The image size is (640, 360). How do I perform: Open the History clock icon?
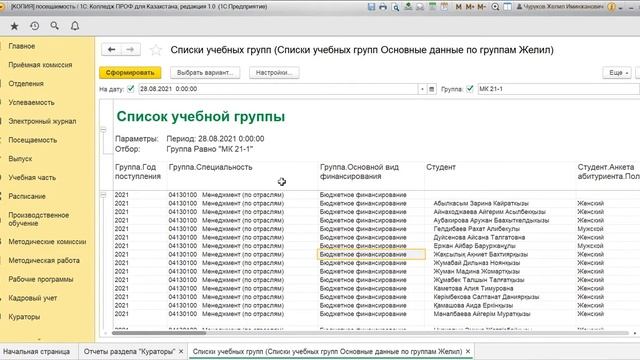[35, 26]
